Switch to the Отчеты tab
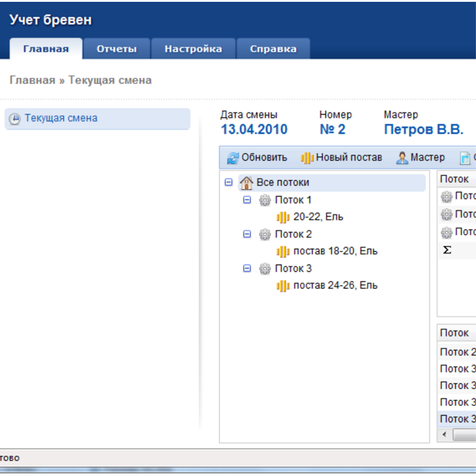This screenshot has width=476, height=476. (117, 49)
